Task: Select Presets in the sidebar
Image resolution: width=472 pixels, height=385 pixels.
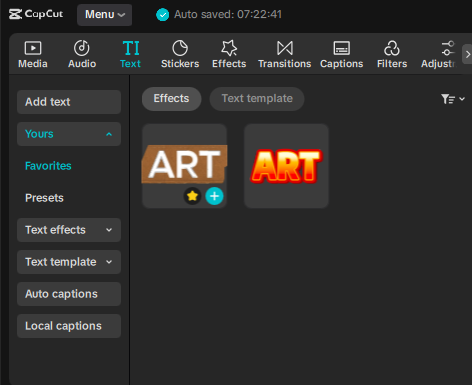Action: click(44, 198)
